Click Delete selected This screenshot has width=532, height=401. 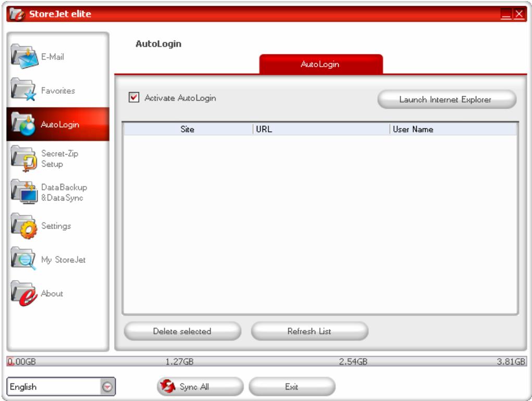(x=182, y=331)
